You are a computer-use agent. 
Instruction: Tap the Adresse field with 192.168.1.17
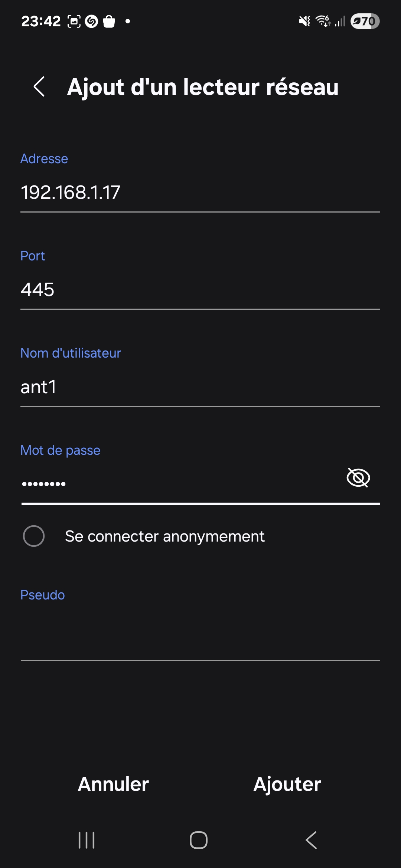pos(200,193)
